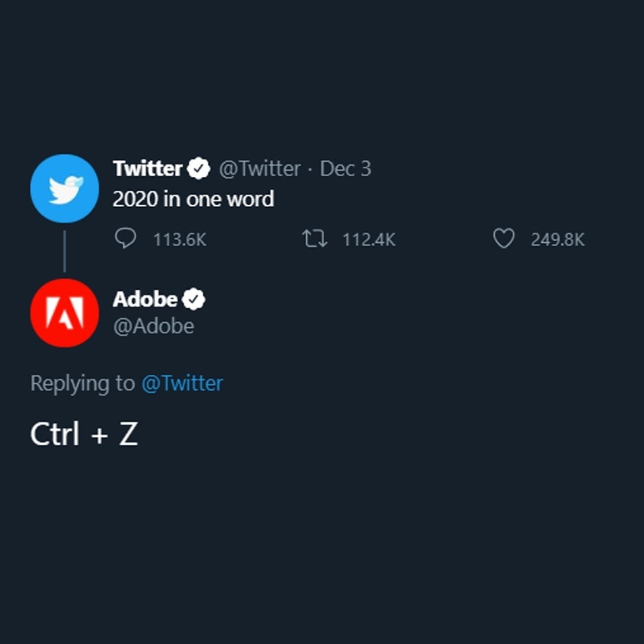Click the retweet arrows icon
Viewport: 644px width, 644px height.
click(x=314, y=238)
